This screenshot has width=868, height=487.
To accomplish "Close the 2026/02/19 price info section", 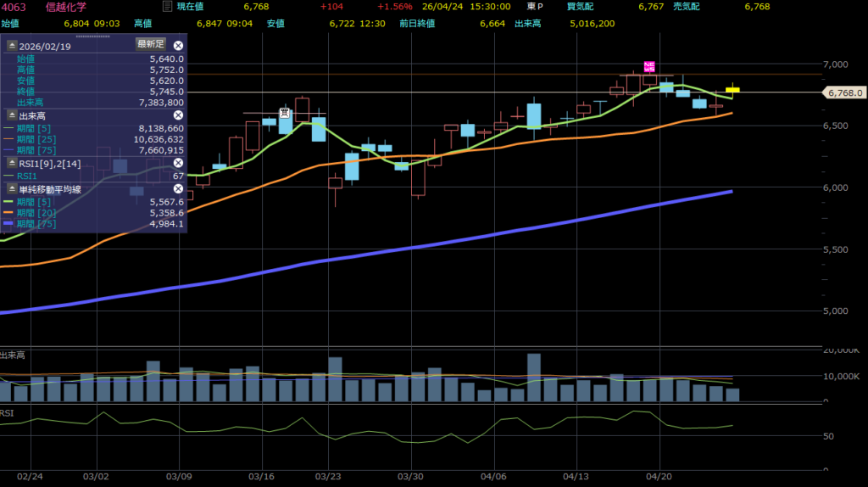I will click(x=178, y=46).
